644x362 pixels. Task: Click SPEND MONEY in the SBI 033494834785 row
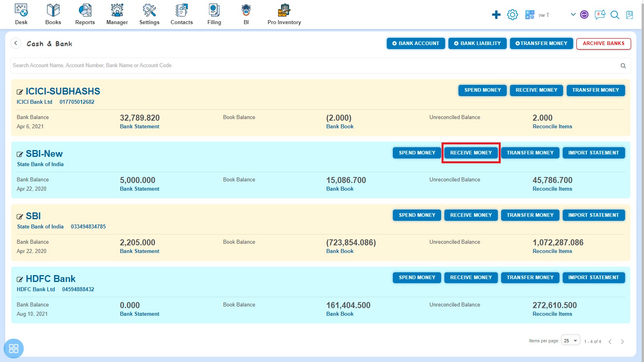(x=417, y=215)
